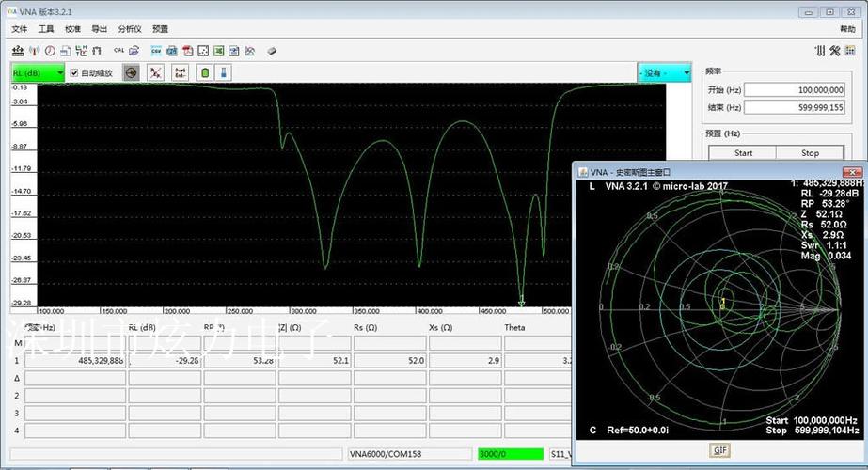Screen dimensions: 868x470
Task: Click the marker 1 arrow on the graph
Action: (522, 301)
